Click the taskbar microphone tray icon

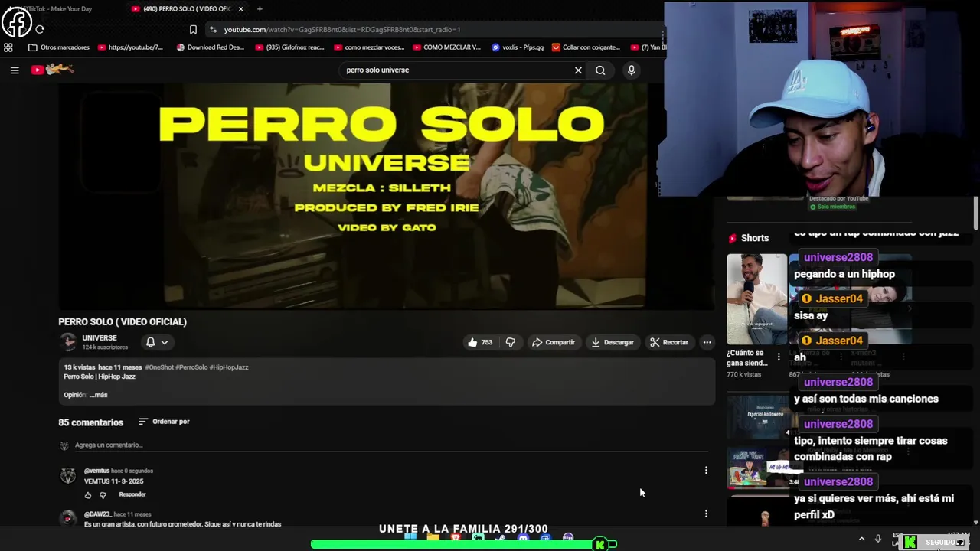click(877, 539)
